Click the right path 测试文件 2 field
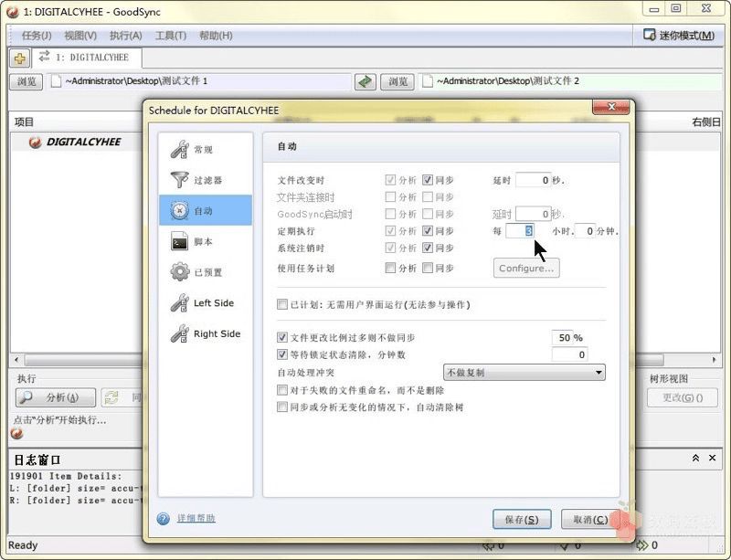This screenshot has width=731, height=560. pyautogui.click(x=570, y=81)
